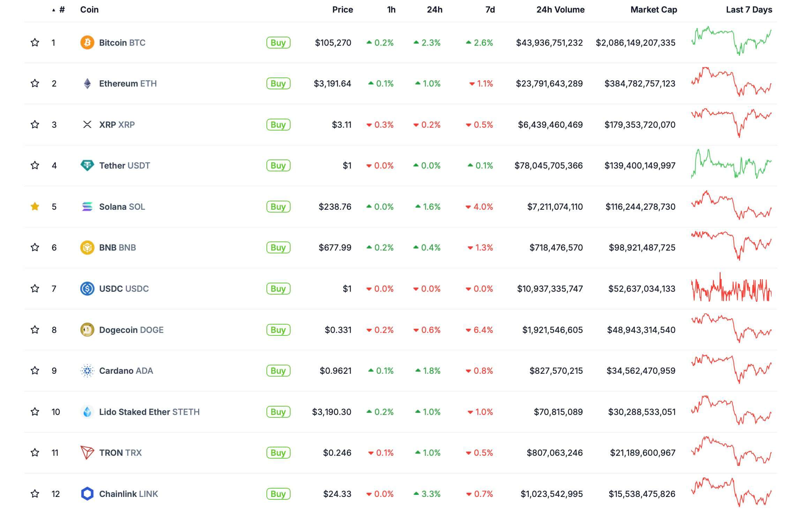Click Tether 24h volume $78,045,705,366
Screen dimensions: 812x513
(549, 165)
